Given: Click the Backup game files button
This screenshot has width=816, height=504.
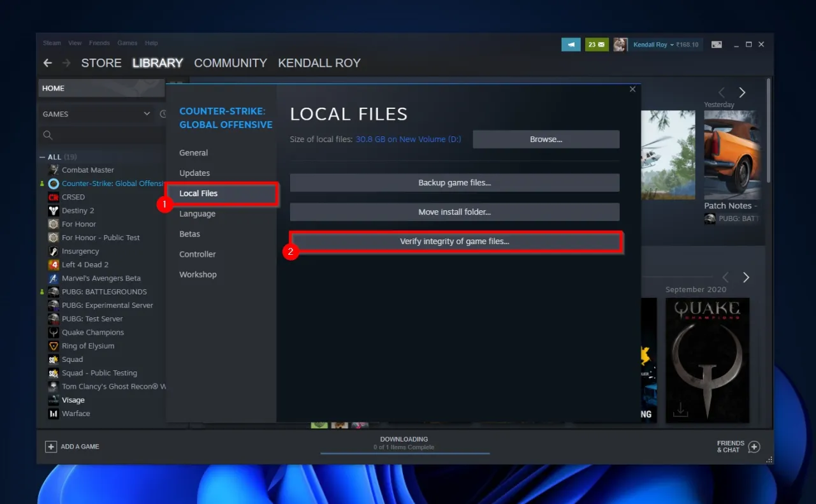Looking at the screenshot, I should [x=455, y=183].
